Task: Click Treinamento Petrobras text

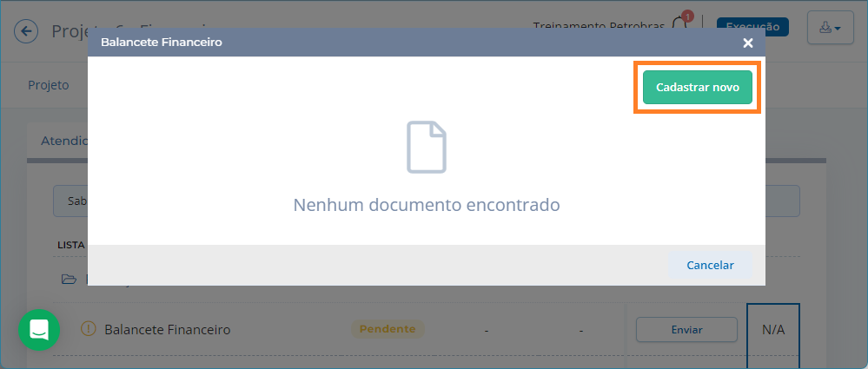Action: [599, 25]
